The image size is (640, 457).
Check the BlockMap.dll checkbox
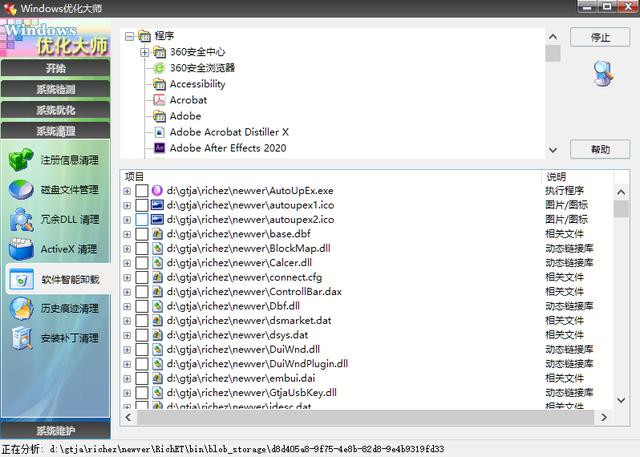click(x=142, y=248)
